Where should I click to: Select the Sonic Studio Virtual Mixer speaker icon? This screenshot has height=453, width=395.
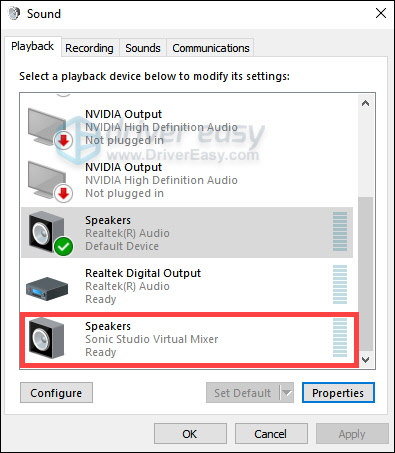click(x=46, y=338)
